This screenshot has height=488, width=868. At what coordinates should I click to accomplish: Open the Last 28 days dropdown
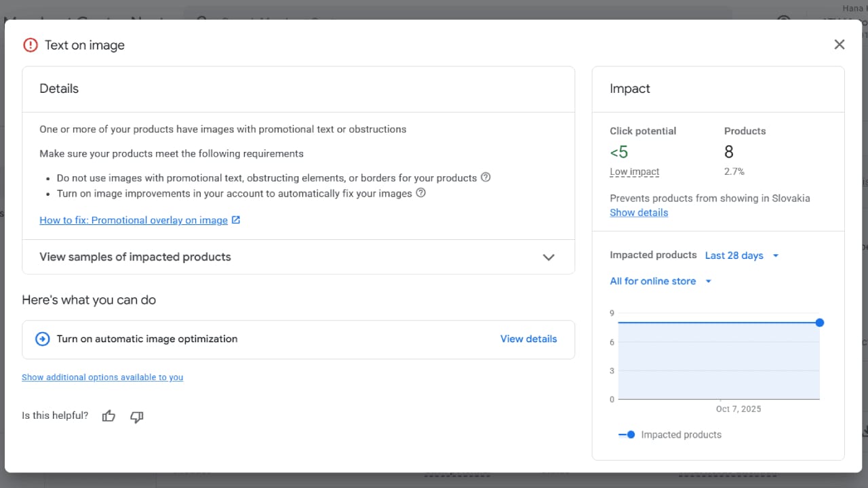pyautogui.click(x=742, y=256)
